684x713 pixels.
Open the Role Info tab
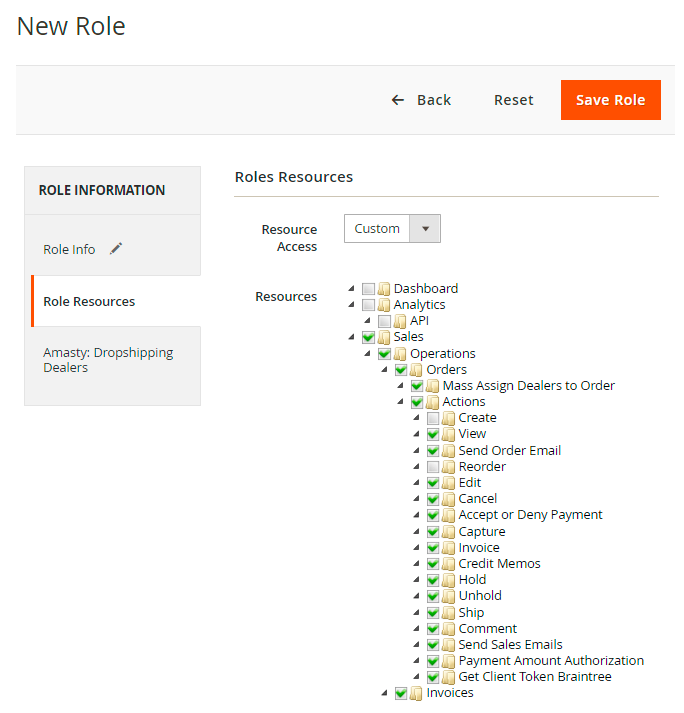point(70,249)
